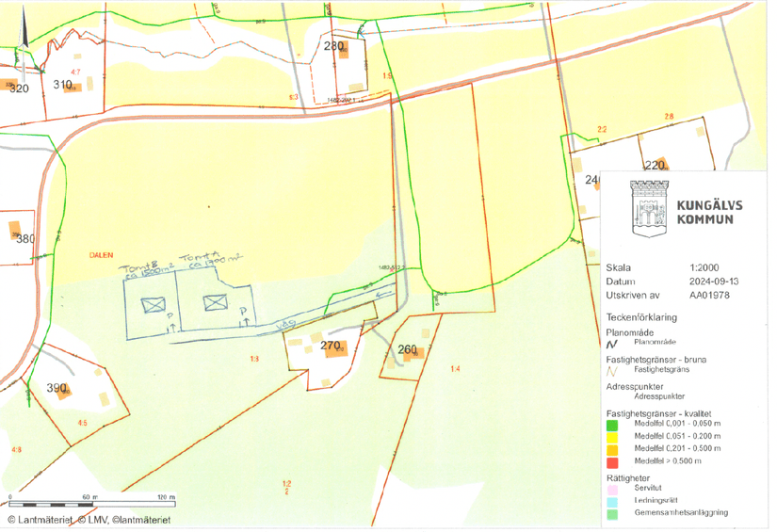777x532 pixels.
Task: Click the Planområde zigzag legend symbol
Action: coord(612,344)
